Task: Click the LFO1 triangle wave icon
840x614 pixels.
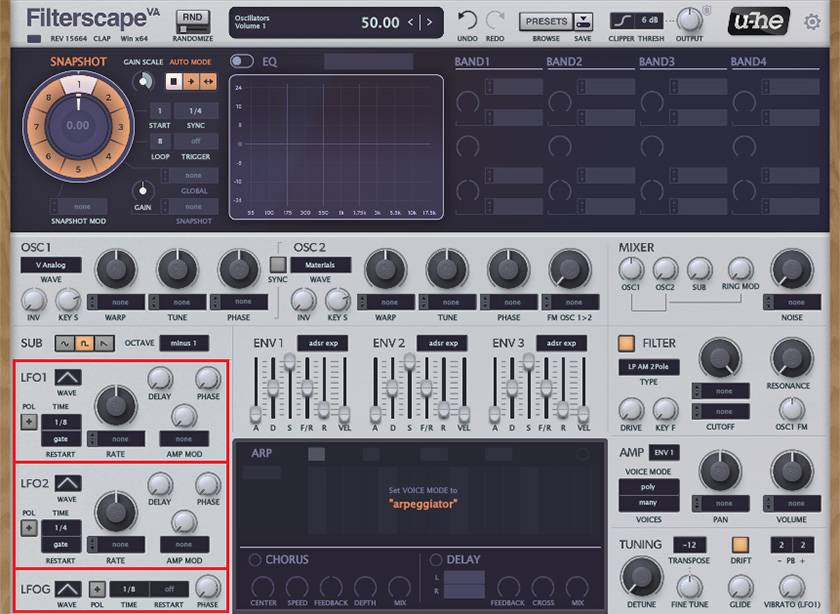Action: tap(68, 377)
